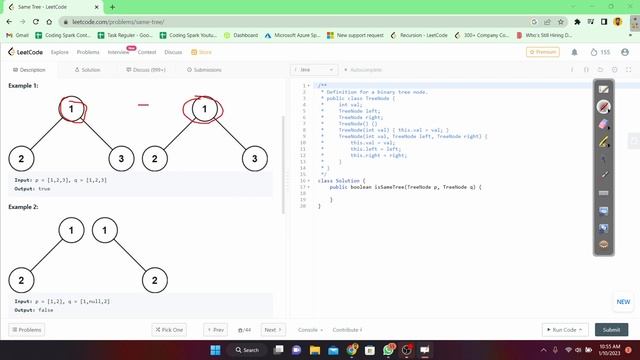This screenshot has width=640, height=360.
Task: Click the whiteboard icon at top of annotation toolbar
Action: click(603, 89)
